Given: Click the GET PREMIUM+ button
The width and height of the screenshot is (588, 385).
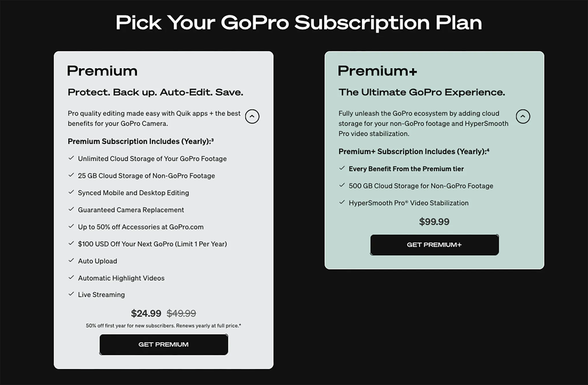Looking at the screenshot, I should (434, 245).
